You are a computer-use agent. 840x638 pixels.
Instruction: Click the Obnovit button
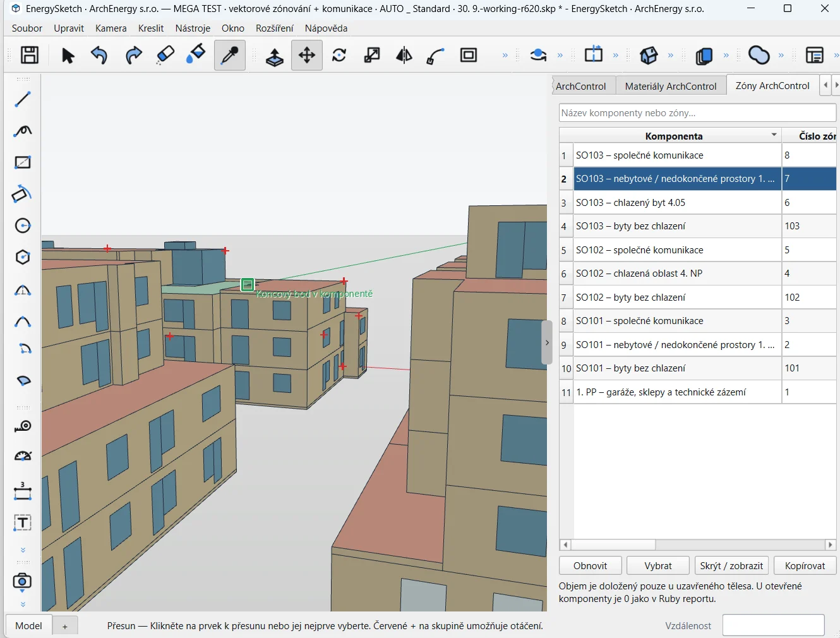tap(591, 565)
